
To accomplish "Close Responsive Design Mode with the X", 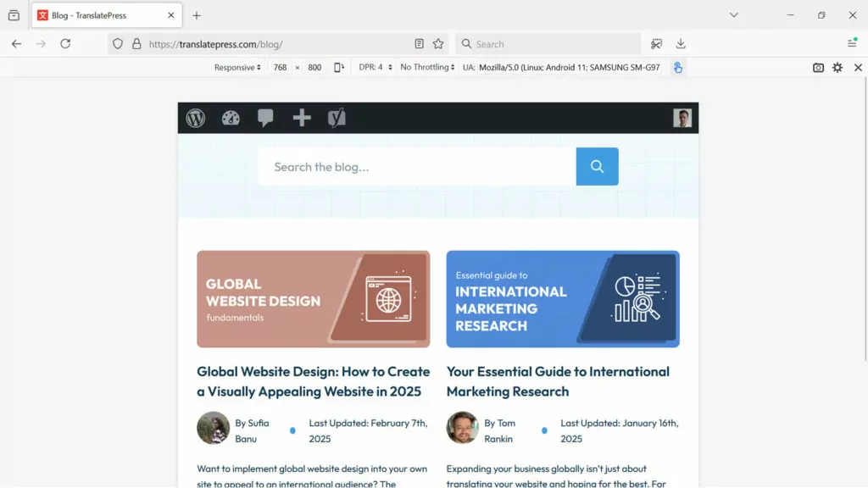I will [x=858, y=68].
